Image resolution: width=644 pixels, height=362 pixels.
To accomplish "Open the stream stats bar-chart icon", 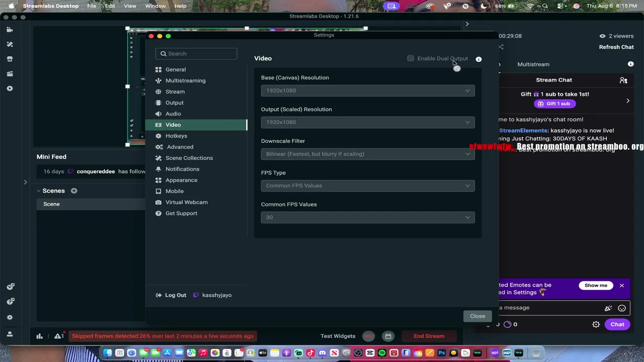I will point(39,336).
